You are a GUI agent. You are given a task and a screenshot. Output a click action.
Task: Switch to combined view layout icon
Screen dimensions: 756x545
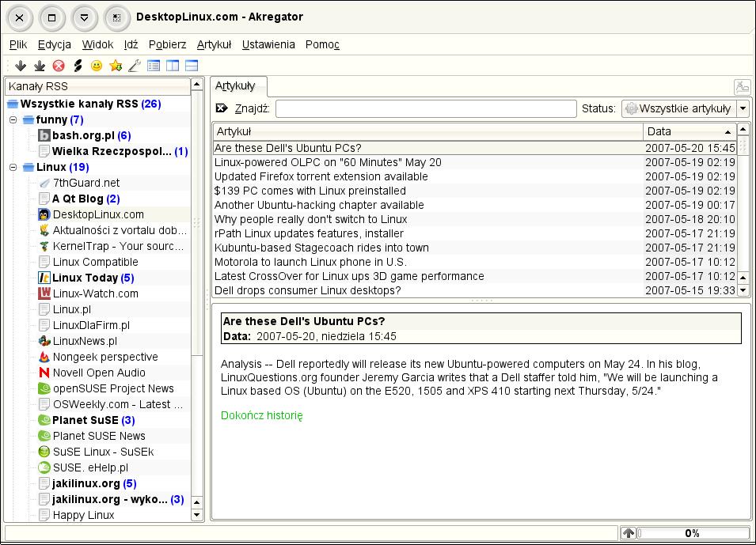pyautogui.click(x=192, y=66)
